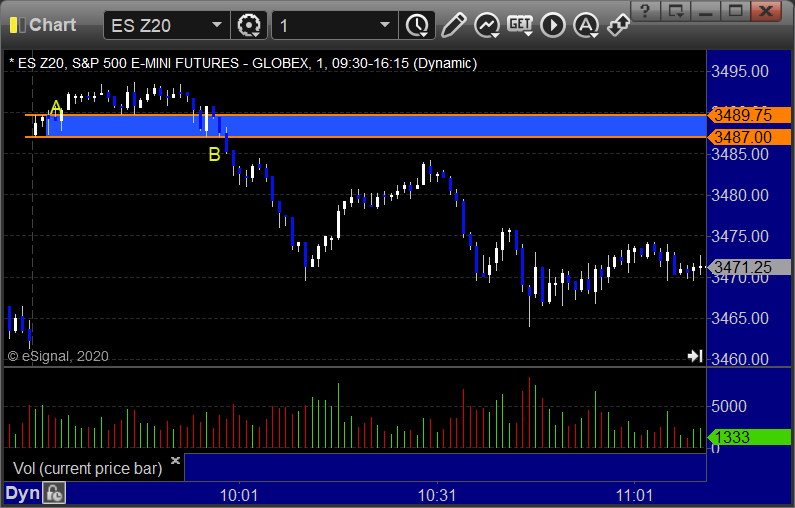Click the 3465.00 price axis label
The image size is (795, 508).
coord(740,318)
